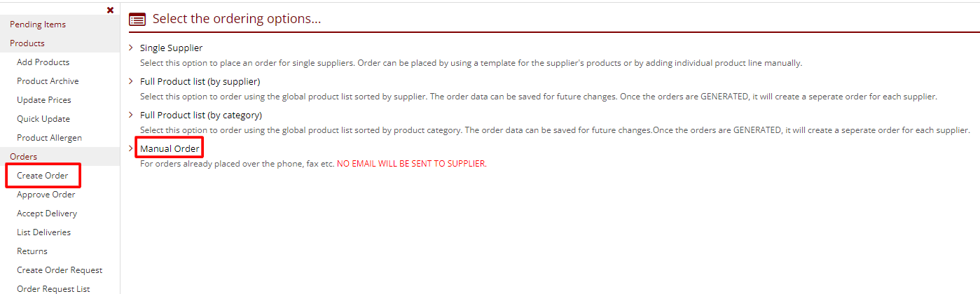Click the list icon beside the page heading
980x294 pixels.
138,20
